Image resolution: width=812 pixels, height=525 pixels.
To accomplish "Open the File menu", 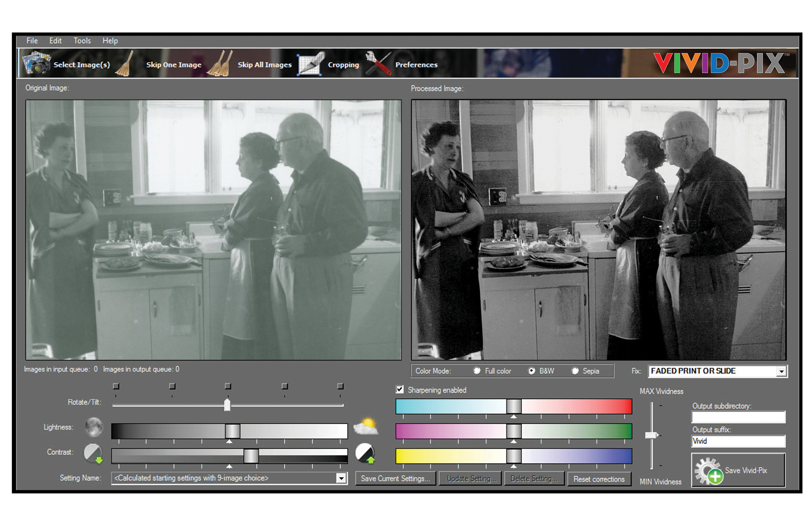I will tap(32, 41).
